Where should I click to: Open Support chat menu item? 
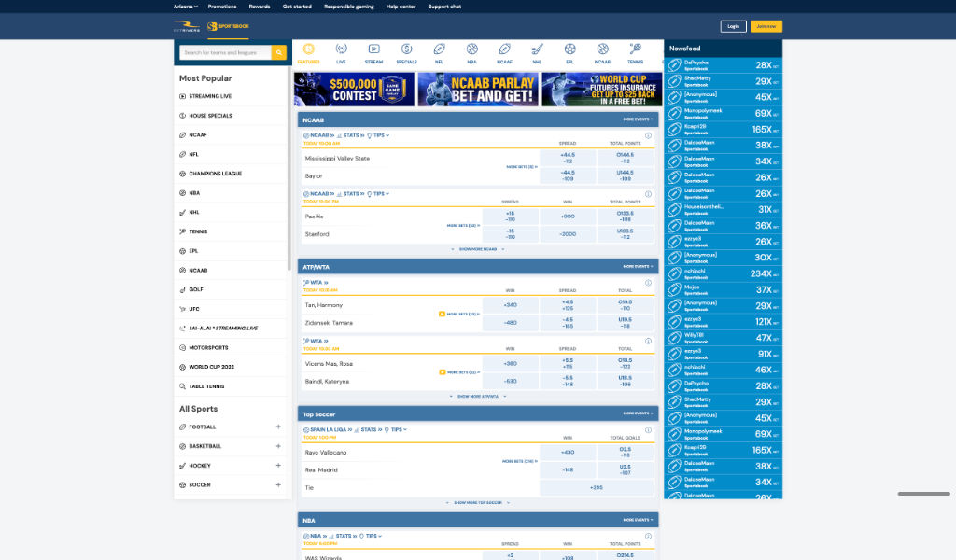444,7
